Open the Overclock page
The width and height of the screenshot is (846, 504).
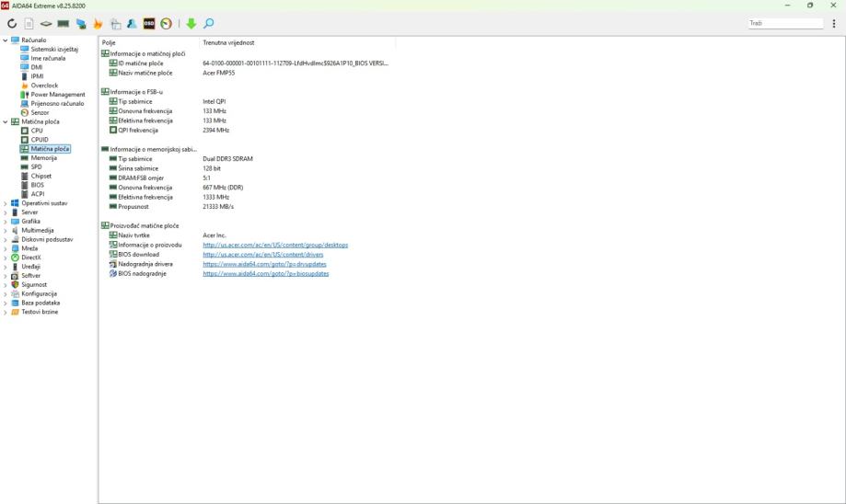coord(44,86)
